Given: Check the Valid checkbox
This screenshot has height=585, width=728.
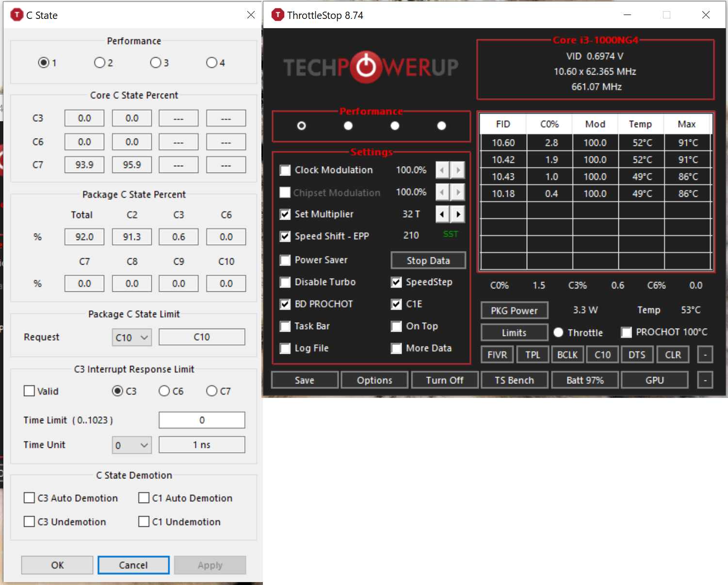Looking at the screenshot, I should tap(29, 391).
